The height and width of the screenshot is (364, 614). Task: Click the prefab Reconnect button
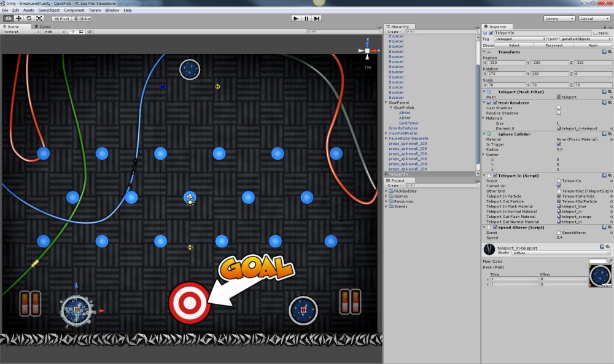554,45
